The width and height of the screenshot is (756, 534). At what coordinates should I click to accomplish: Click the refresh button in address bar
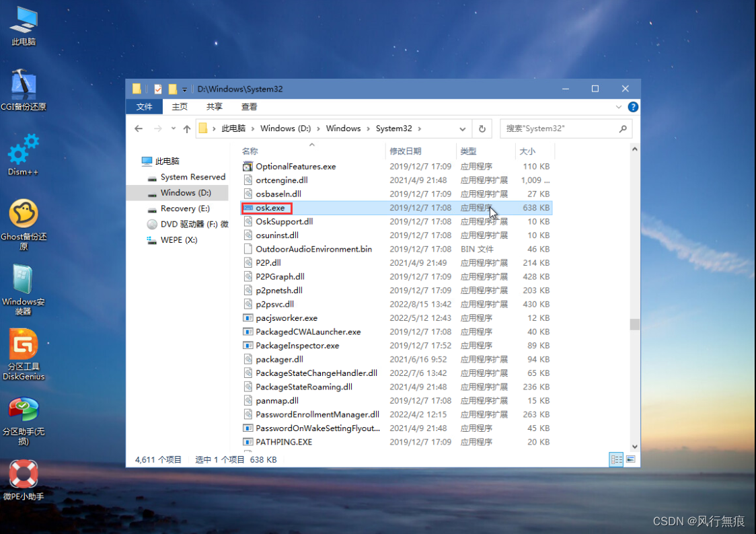(482, 128)
